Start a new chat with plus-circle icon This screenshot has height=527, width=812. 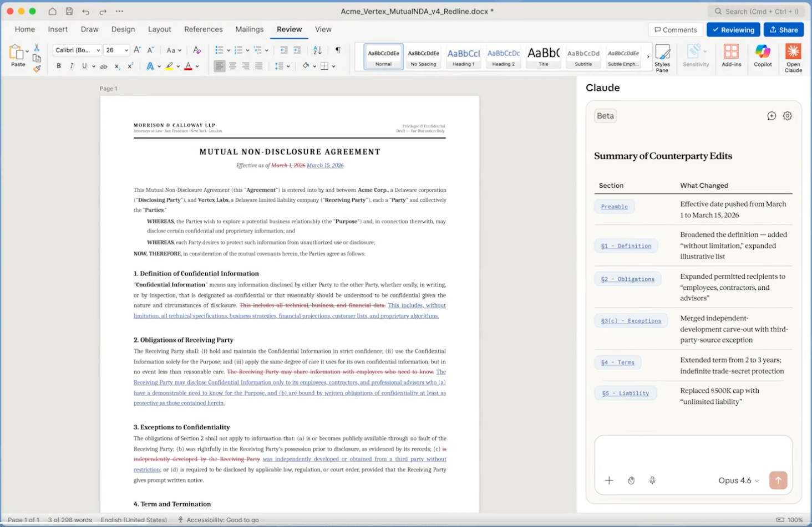(771, 116)
